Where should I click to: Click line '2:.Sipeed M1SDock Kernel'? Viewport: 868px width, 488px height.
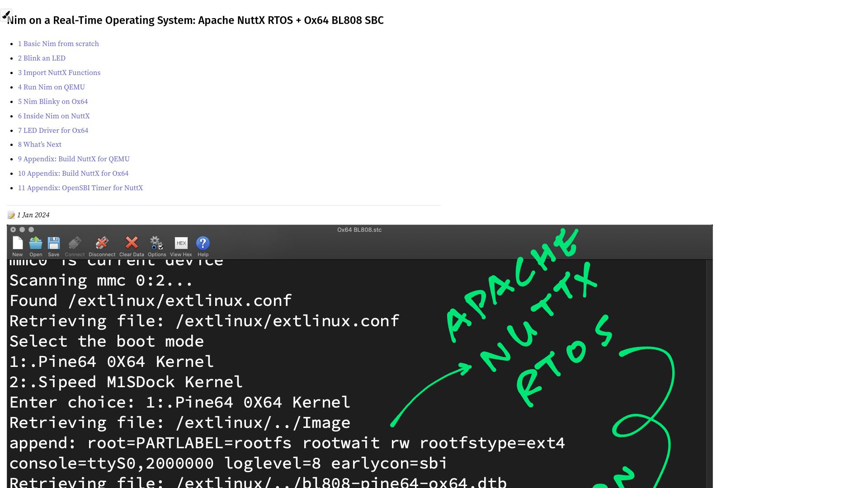(x=126, y=382)
